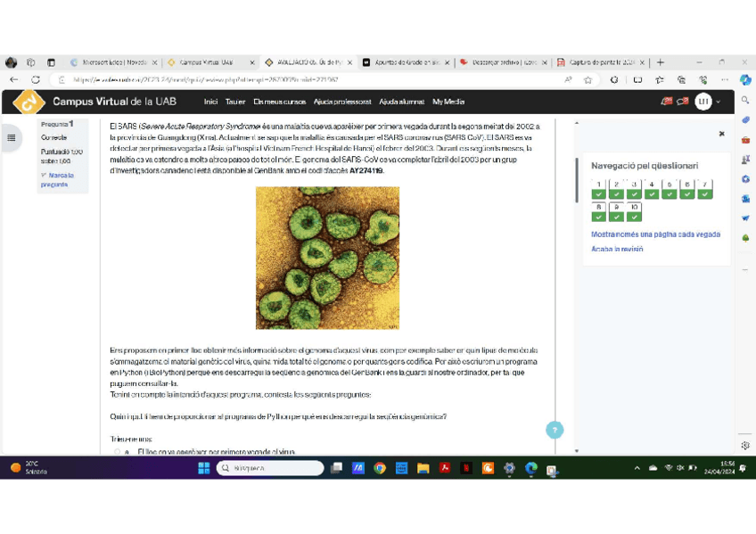
Task: Switch to Descargar archivo tab
Action: click(504, 62)
